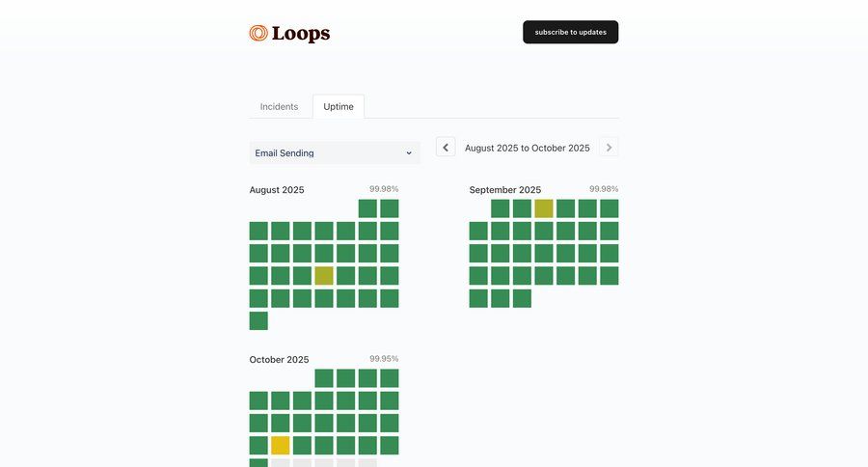Image resolution: width=868 pixels, height=467 pixels.
Task: Click the 99.98% uptime figure for September
Action: pos(604,189)
